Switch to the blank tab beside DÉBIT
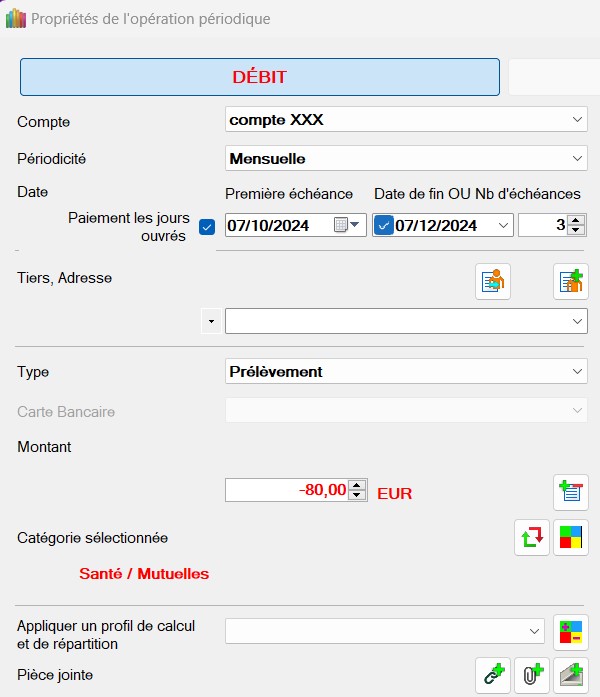Viewport: 600px width, 697px height. 553,77
